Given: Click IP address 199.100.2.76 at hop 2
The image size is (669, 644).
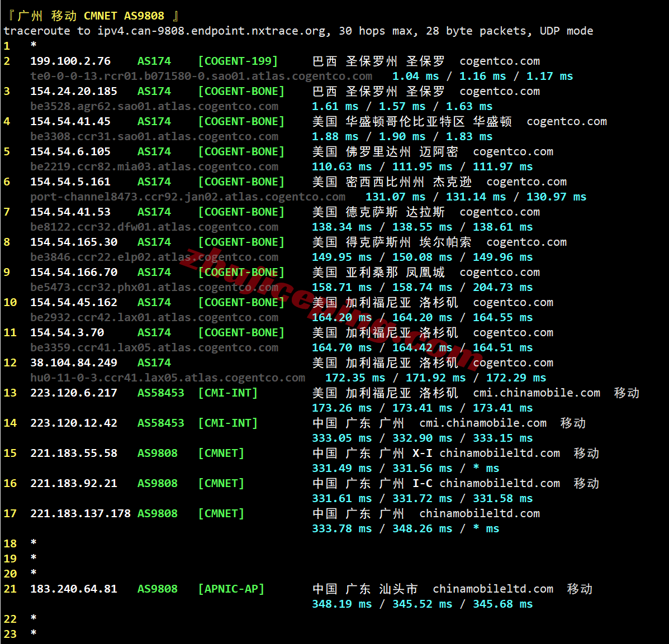Looking at the screenshot, I should click(70, 61).
